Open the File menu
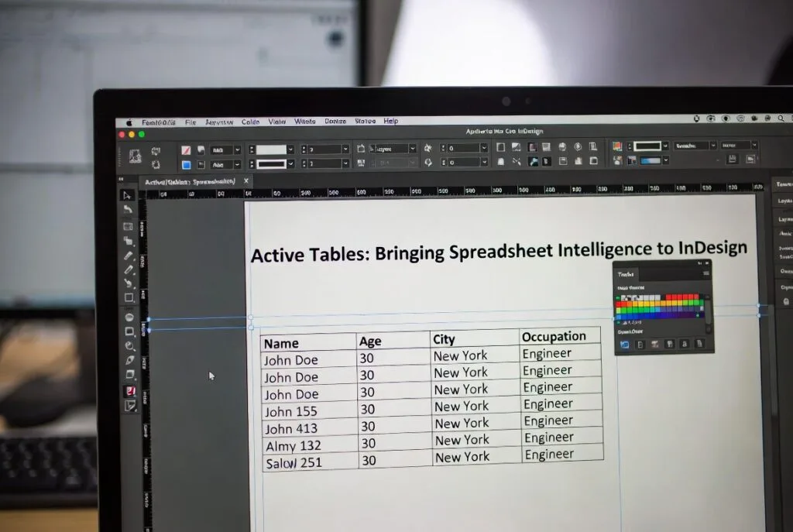The width and height of the screenshot is (793, 532). point(191,122)
